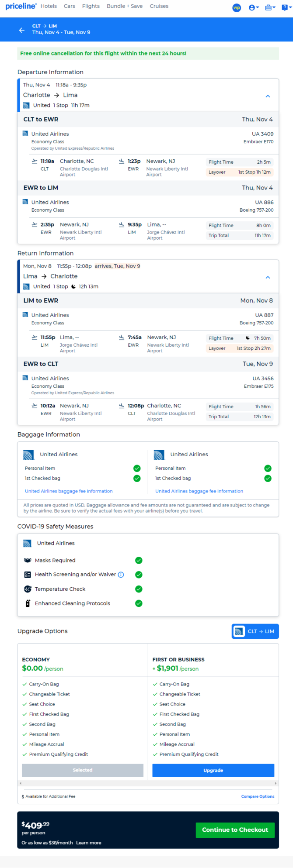Screen dimensions: 293x868
Task: Click the +$1,901 /person price
Action: point(175,668)
